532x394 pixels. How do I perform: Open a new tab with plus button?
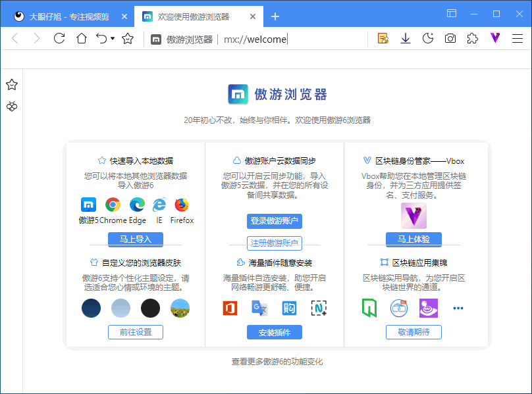[275, 16]
